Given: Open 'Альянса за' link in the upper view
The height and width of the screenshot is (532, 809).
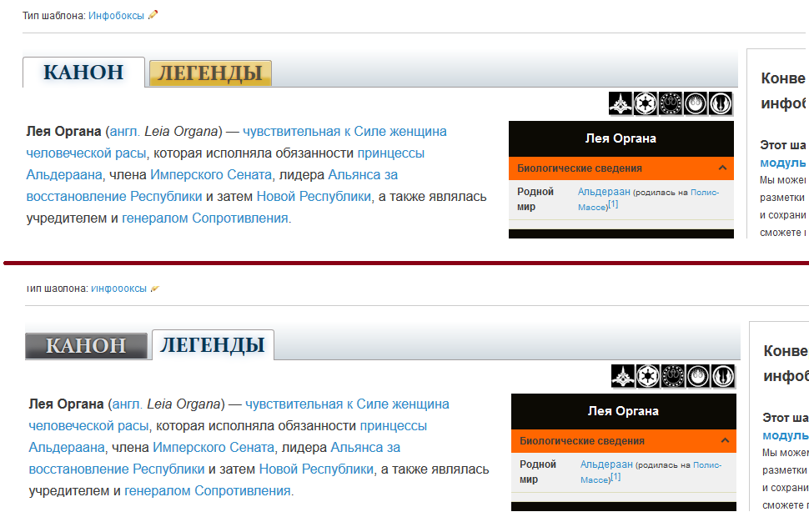Looking at the screenshot, I should [363, 175].
